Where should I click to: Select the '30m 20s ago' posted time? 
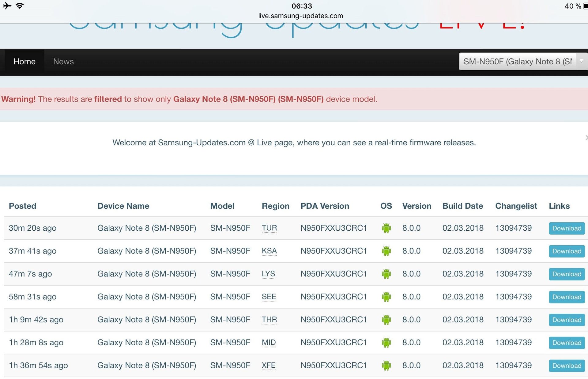click(32, 228)
